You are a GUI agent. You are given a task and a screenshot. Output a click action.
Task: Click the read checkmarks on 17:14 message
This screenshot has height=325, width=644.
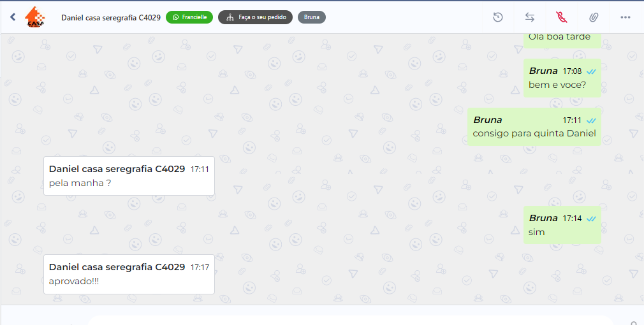(591, 219)
